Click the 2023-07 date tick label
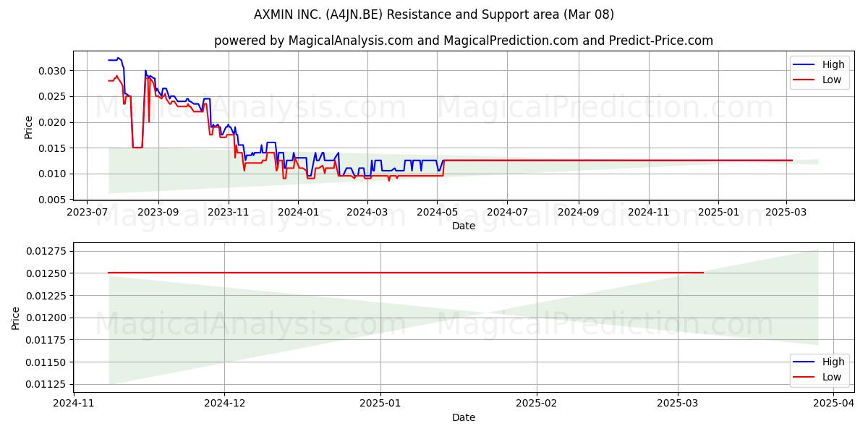The image size is (868, 434). click(x=88, y=213)
